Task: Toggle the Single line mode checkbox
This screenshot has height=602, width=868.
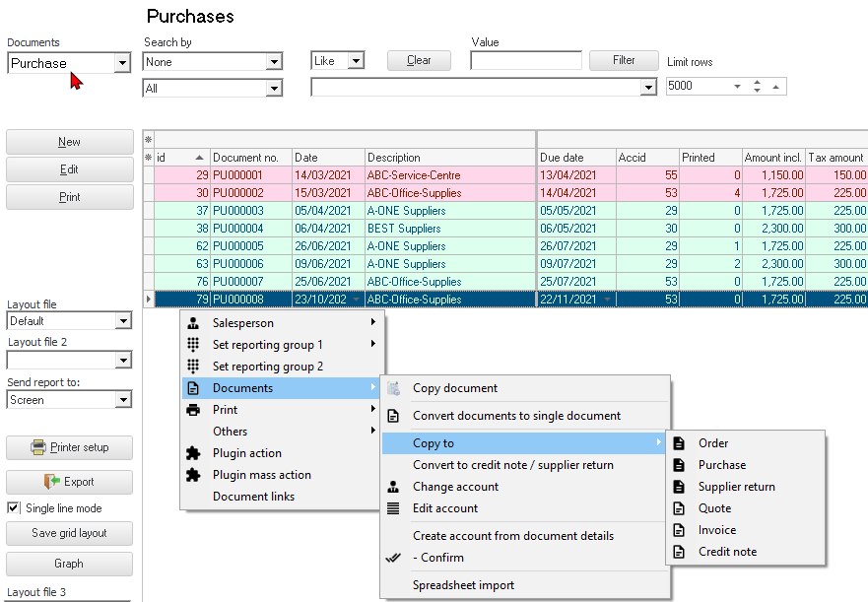Action: point(14,508)
